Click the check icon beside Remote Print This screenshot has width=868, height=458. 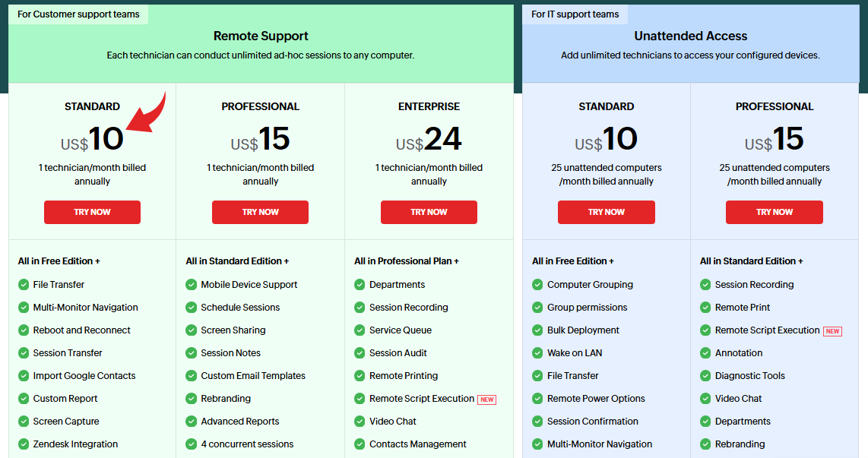[705, 308]
